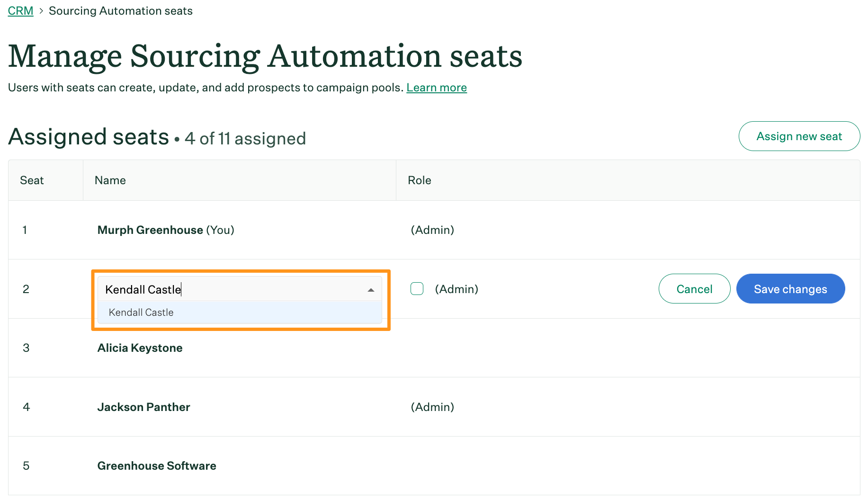Click the Seat column header
This screenshot has height=500, width=868.
(x=32, y=180)
